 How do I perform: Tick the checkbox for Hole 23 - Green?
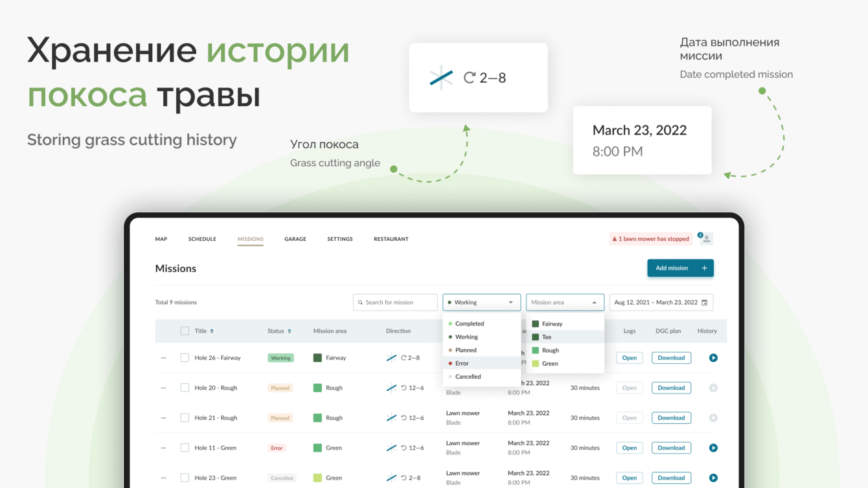point(185,478)
